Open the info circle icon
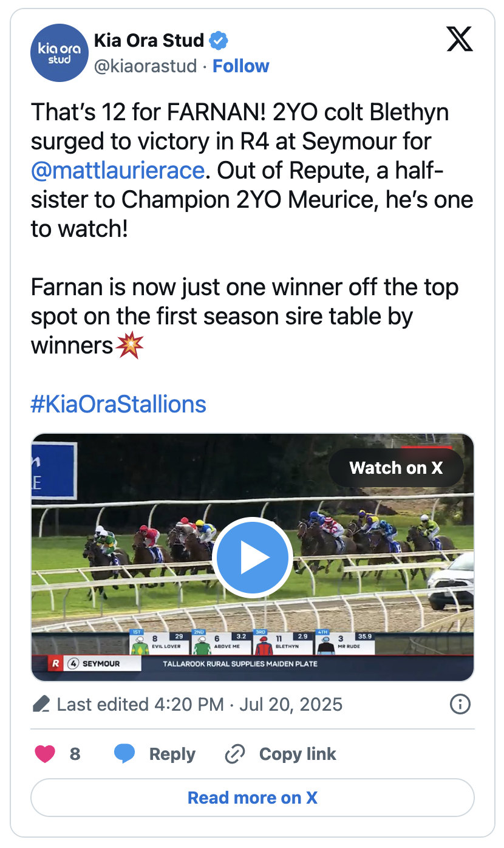504x848 pixels. pyautogui.click(x=460, y=704)
